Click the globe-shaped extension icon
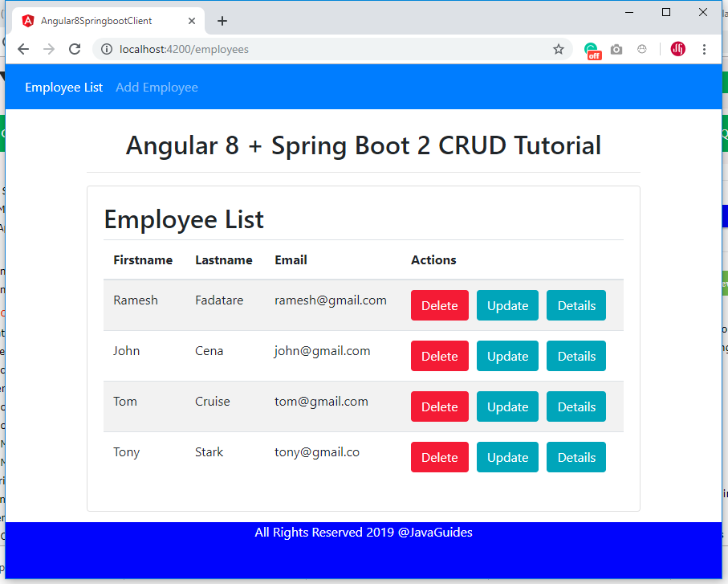The image size is (728, 584). click(641, 49)
